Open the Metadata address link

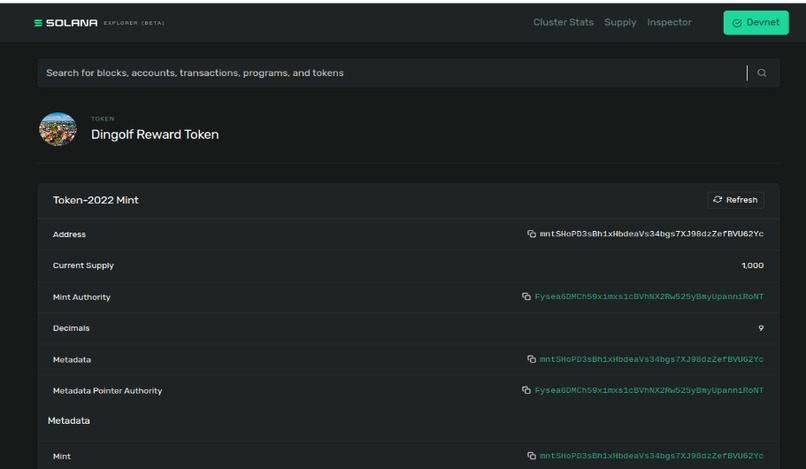click(x=651, y=359)
